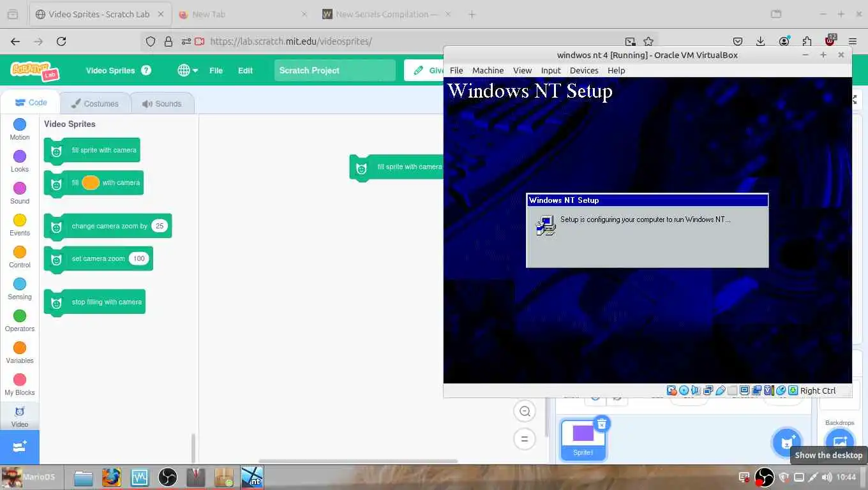
Task: Select the Variables block category
Action: point(20,352)
